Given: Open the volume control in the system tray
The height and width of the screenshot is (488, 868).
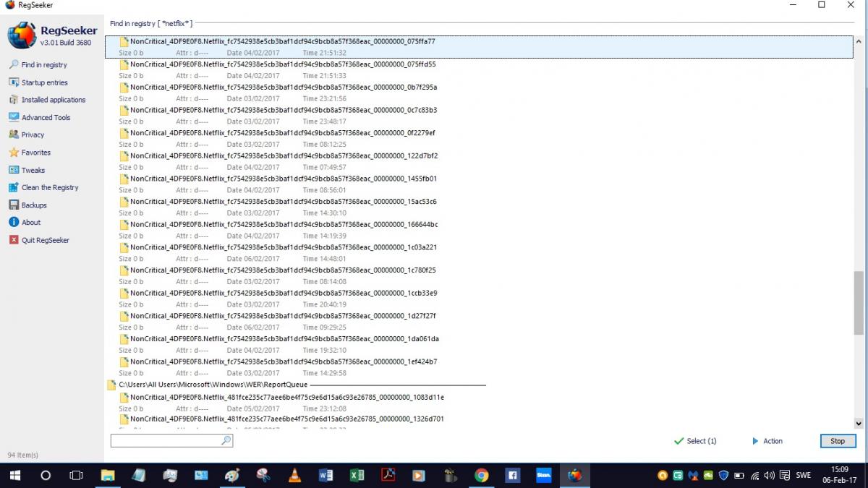Looking at the screenshot, I should pos(769,476).
